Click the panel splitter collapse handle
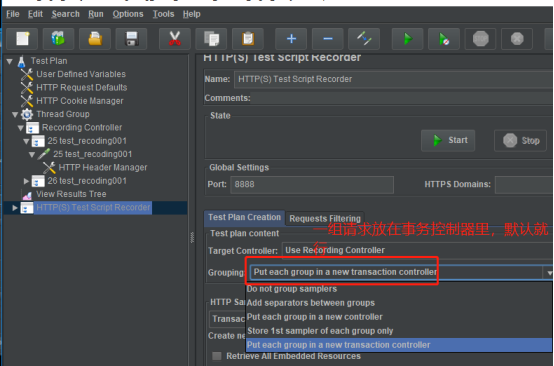This screenshot has height=366, width=554. pyautogui.click(x=192, y=237)
